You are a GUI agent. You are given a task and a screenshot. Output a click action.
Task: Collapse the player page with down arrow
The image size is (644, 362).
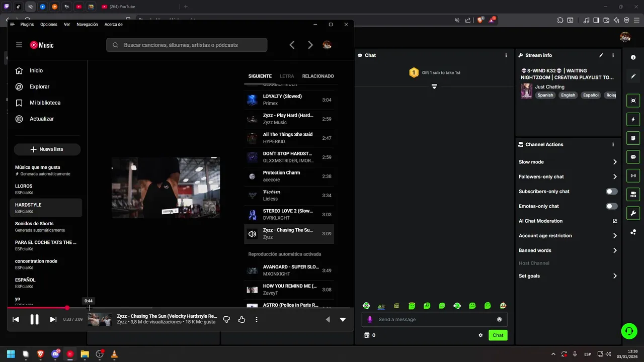coord(343,319)
